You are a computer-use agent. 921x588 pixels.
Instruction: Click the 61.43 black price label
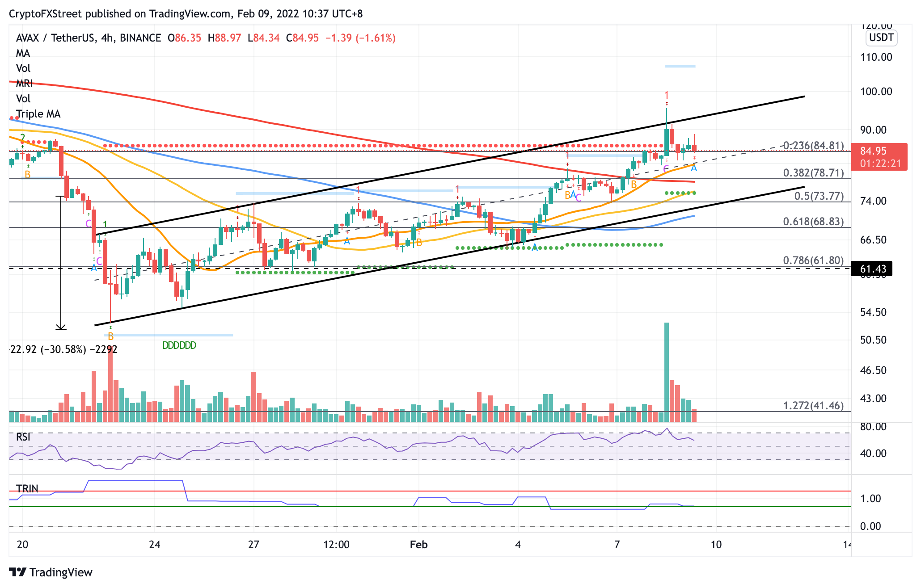click(x=872, y=269)
